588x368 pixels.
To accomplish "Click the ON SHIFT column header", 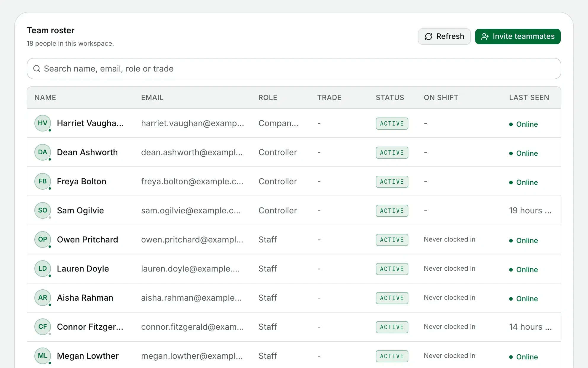I will coord(441,98).
